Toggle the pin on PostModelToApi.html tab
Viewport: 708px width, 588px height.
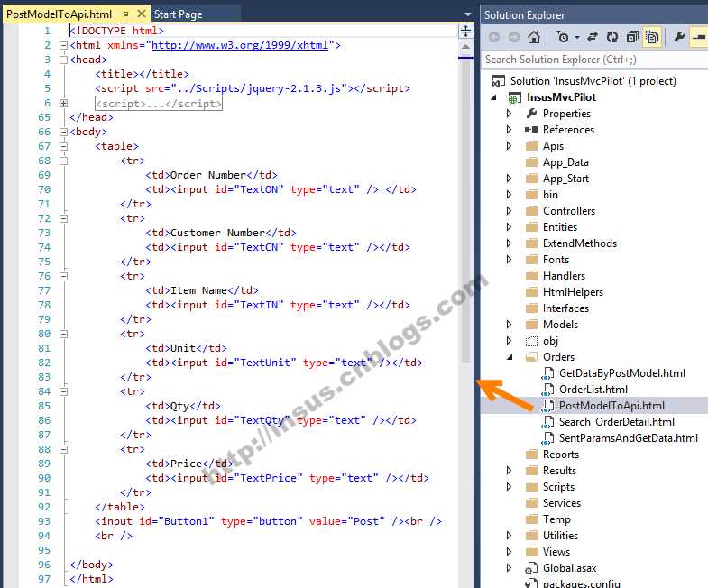click(x=125, y=14)
